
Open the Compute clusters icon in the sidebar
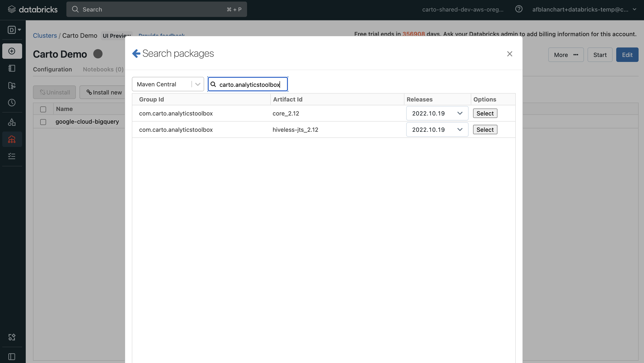pos(12,139)
